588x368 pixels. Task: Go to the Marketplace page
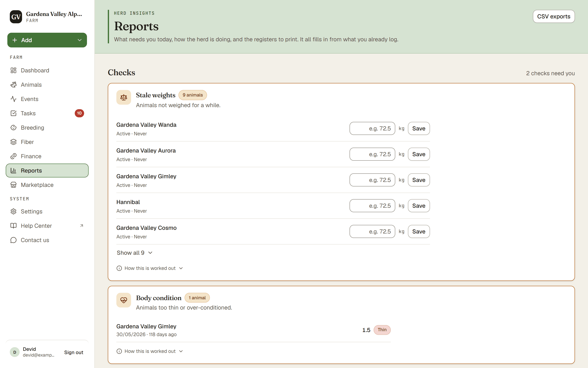[x=47, y=185]
